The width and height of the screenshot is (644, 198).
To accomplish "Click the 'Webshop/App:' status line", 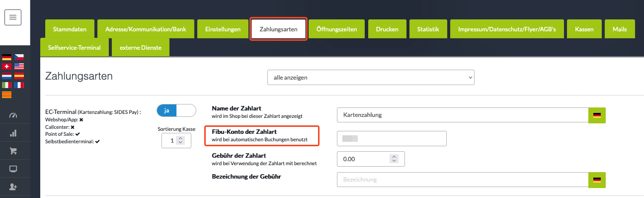I will [64, 120].
